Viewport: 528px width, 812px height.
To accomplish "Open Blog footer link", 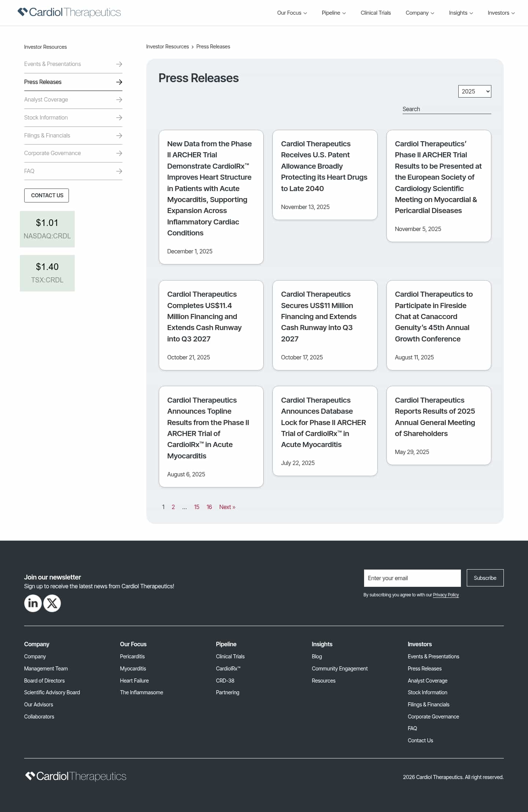I will pos(317,656).
